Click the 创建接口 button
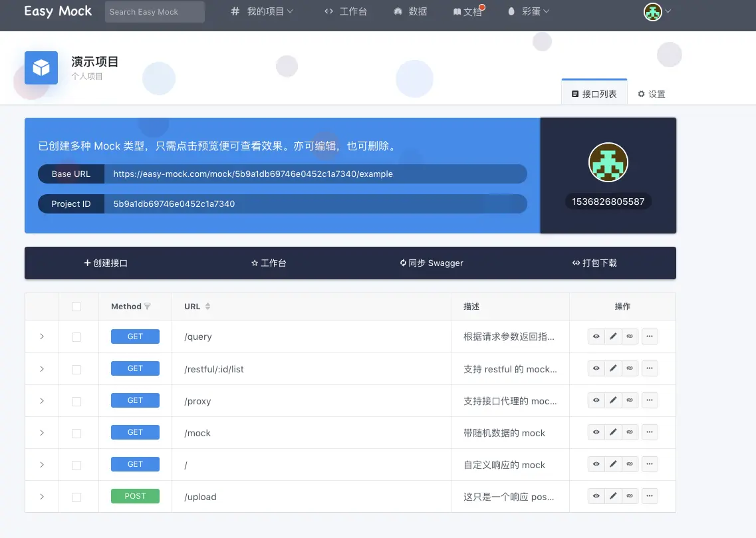Image resolution: width=756 pixels, height=538 pixels. click(106, 263)
